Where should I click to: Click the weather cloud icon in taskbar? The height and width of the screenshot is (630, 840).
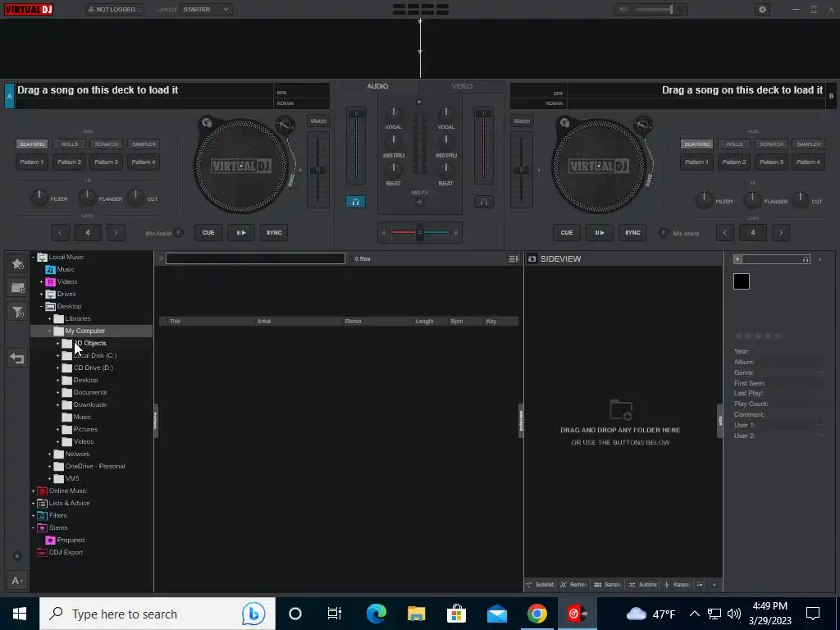637,614
